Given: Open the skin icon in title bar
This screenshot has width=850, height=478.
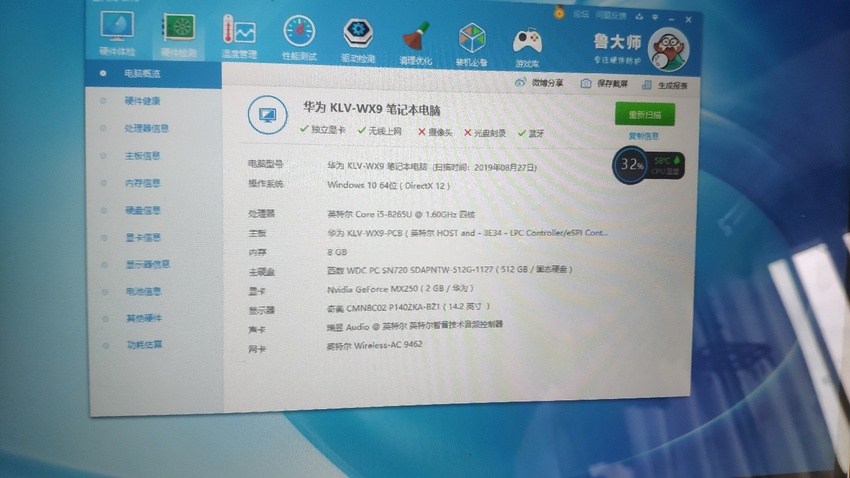Looking at the screenshot, I should pyautogui.click(x=640, y=17).
